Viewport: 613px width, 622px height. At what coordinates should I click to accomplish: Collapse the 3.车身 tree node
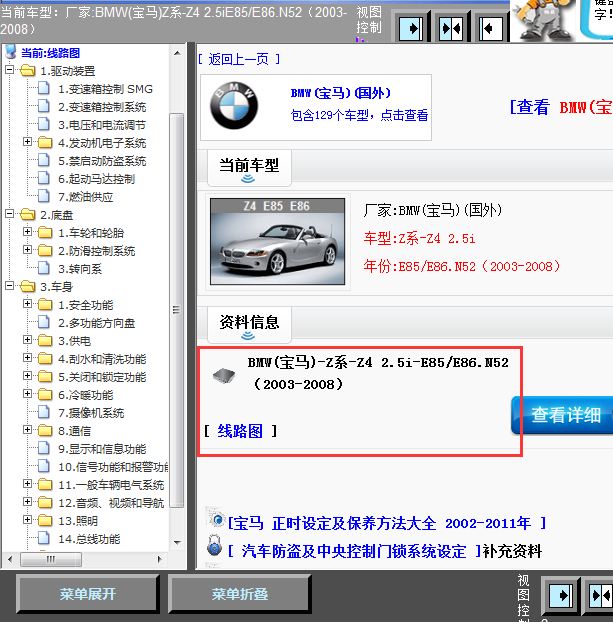click(x=10, y=286)
